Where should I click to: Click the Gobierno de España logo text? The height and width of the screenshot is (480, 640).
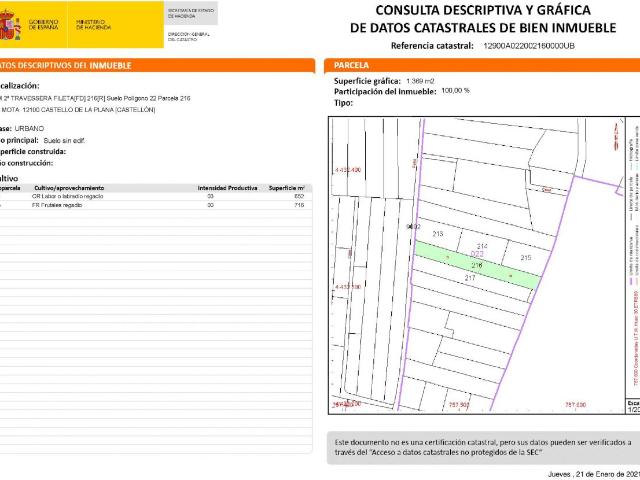[x=45, y=24]
